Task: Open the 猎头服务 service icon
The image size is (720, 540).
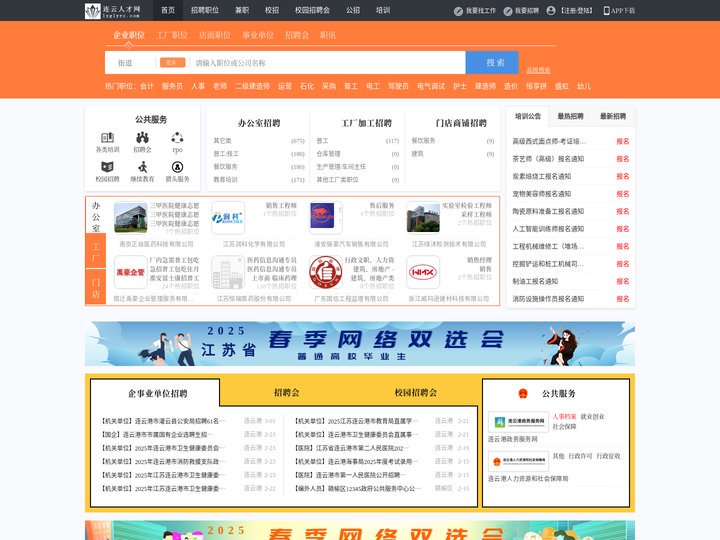Action: click(x=177, y=167)
